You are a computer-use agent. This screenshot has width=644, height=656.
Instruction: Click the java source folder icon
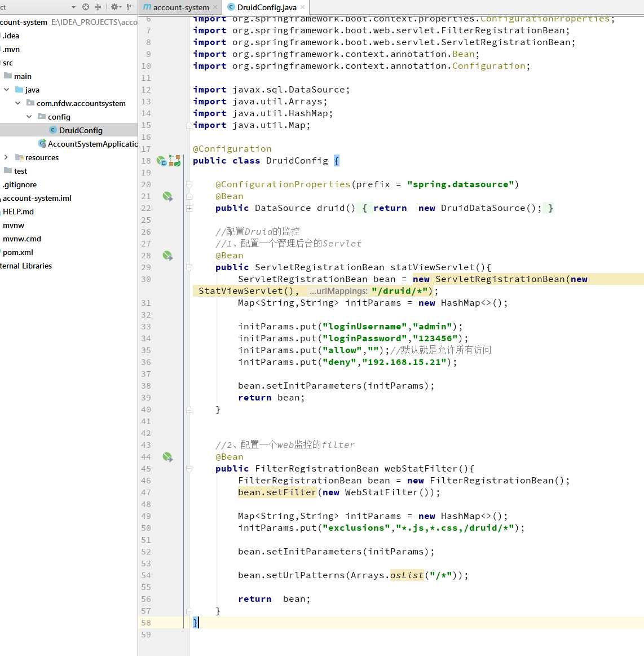coord(19,90)
